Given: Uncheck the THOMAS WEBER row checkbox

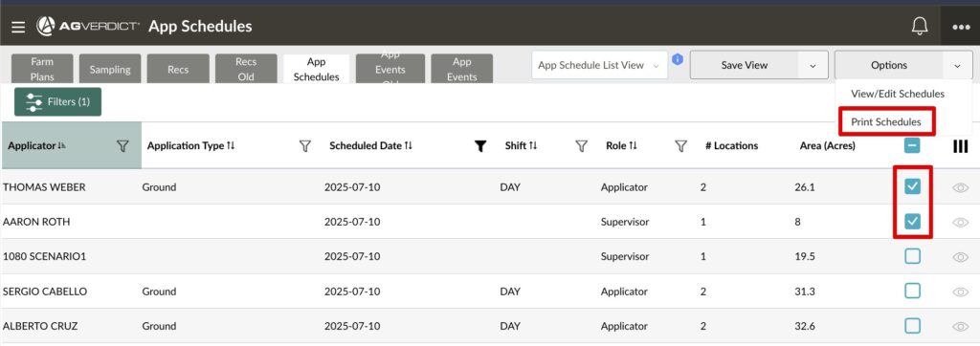Looking at the screenshot, I should pos(912,186).
